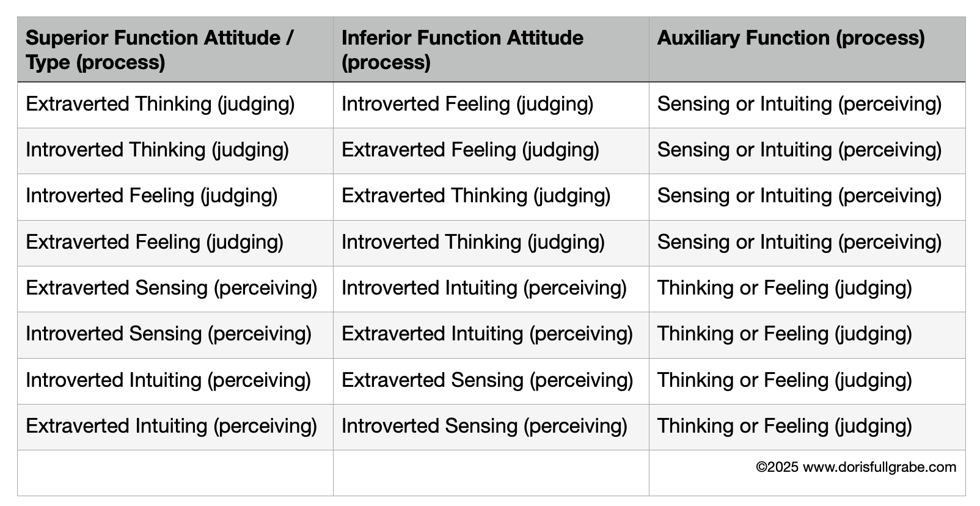
Task: Click Extraverted Sensing (perceiving) in inferior column
Action: (491, 381)
